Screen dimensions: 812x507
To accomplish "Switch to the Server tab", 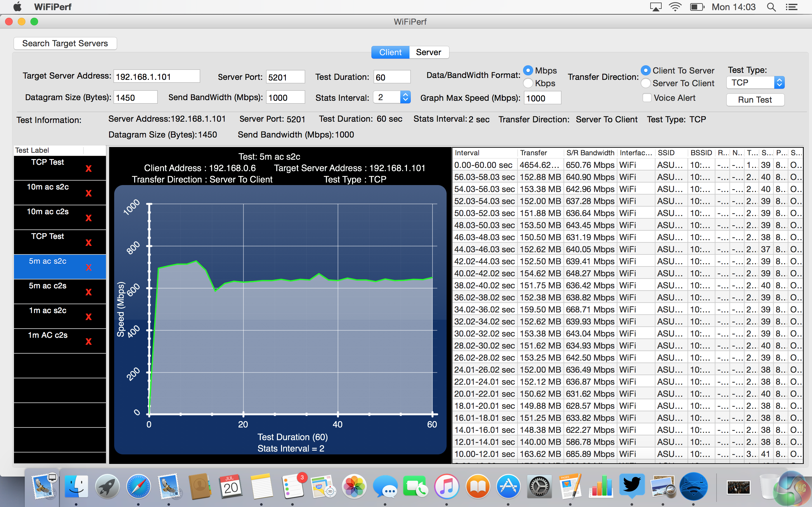I will click(429, 52).
